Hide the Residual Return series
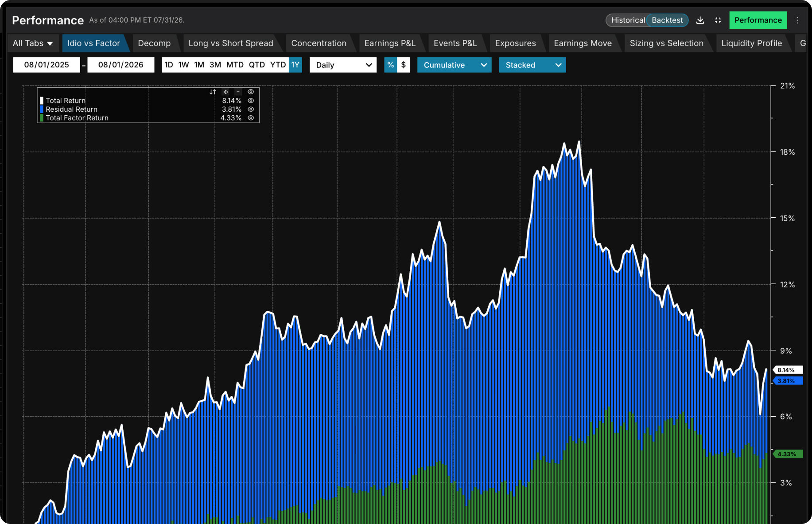This screenshot has height=524, width=812. pos(251,109)
